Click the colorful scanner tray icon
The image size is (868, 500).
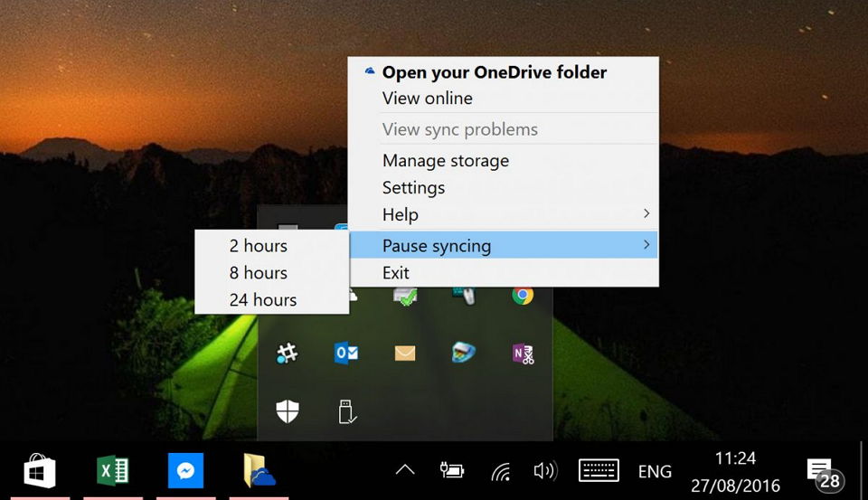click(464, 353)
